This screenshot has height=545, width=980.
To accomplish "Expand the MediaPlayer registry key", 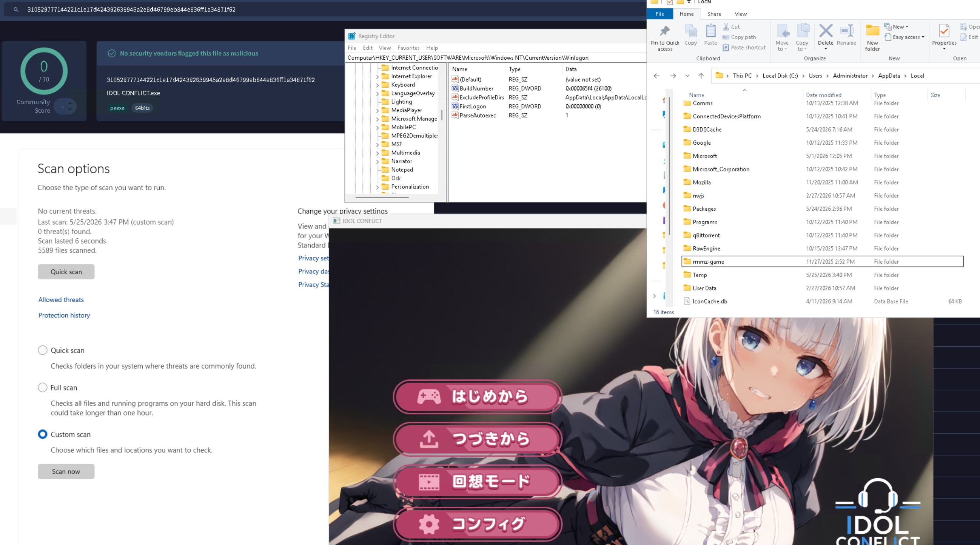I will click(x=378, y=110).
